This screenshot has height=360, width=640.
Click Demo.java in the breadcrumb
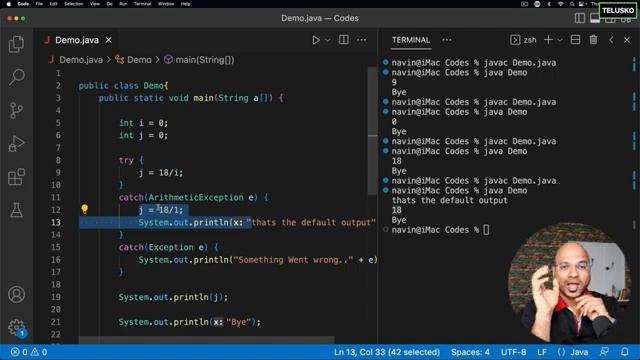pos(81,60)
